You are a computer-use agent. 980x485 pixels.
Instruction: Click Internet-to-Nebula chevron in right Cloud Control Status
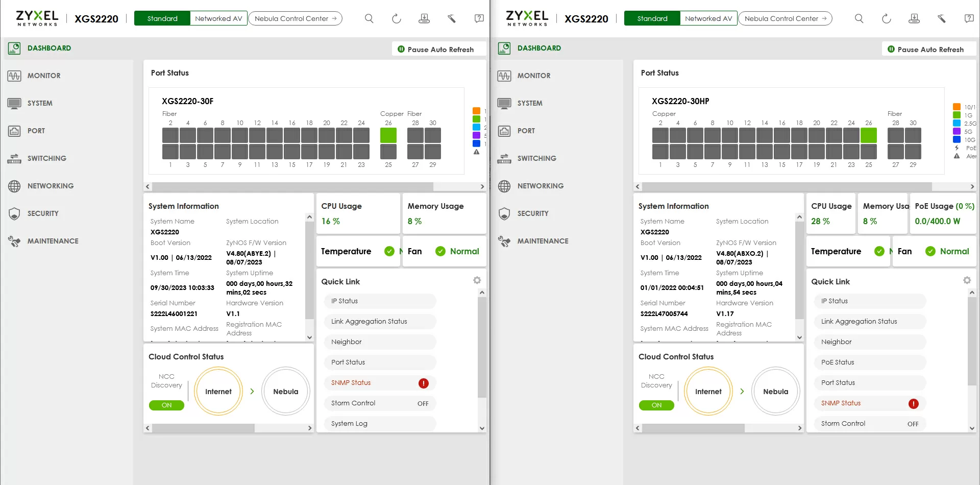coord(742,392)
